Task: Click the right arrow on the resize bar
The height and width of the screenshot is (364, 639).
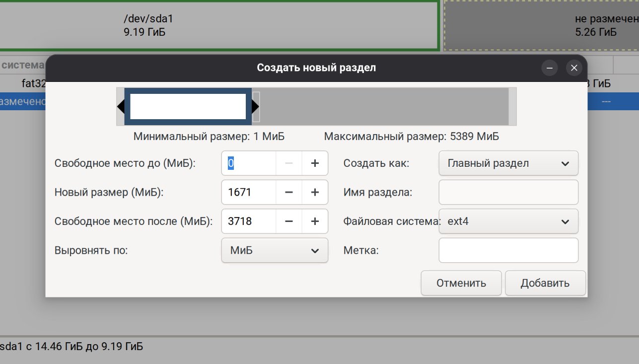Action: pos(256,106)
